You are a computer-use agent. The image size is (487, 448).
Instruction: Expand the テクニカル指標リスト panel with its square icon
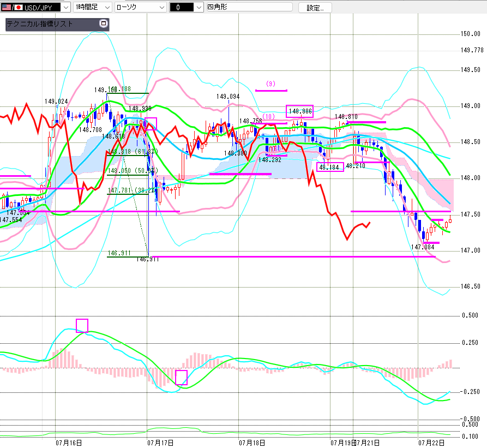[104, 23]
